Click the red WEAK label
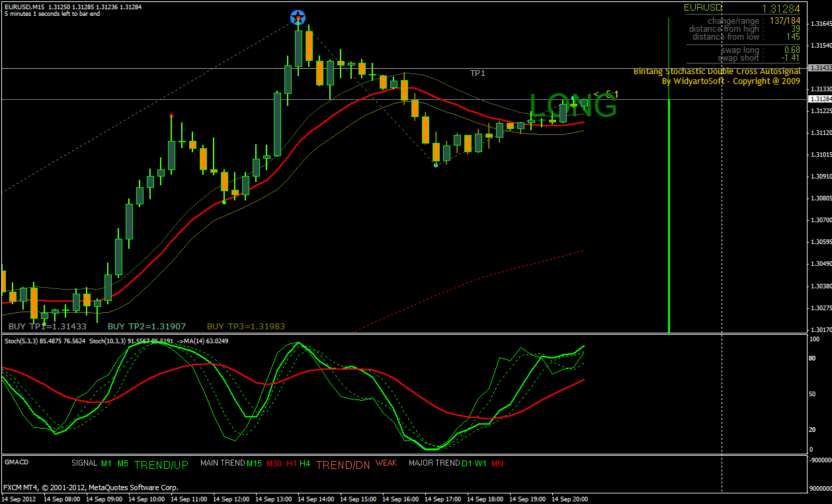Screen dimensions: 832x504 tap(386, 463)
